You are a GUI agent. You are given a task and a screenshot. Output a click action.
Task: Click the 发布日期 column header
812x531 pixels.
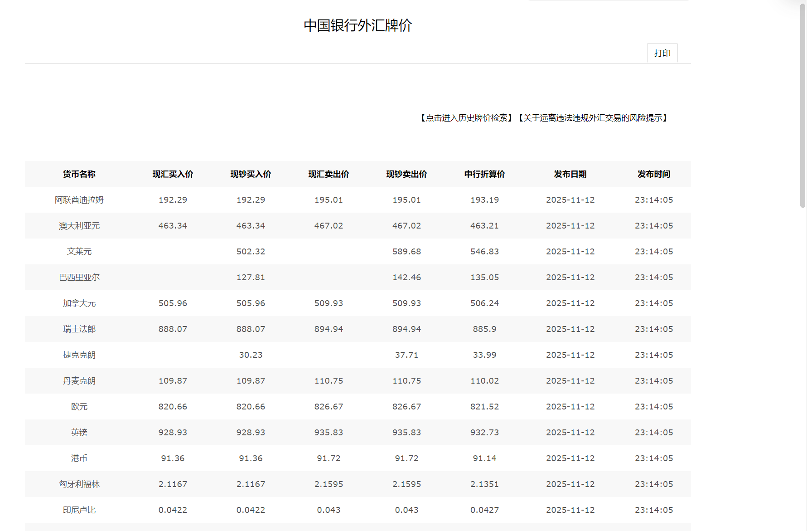pos(570,174)
